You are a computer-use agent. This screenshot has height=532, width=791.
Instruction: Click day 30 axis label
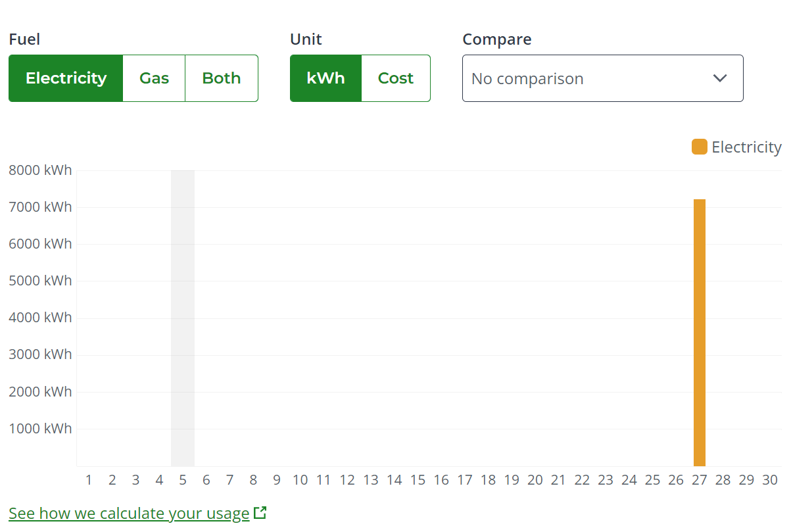tap(770, 480)
